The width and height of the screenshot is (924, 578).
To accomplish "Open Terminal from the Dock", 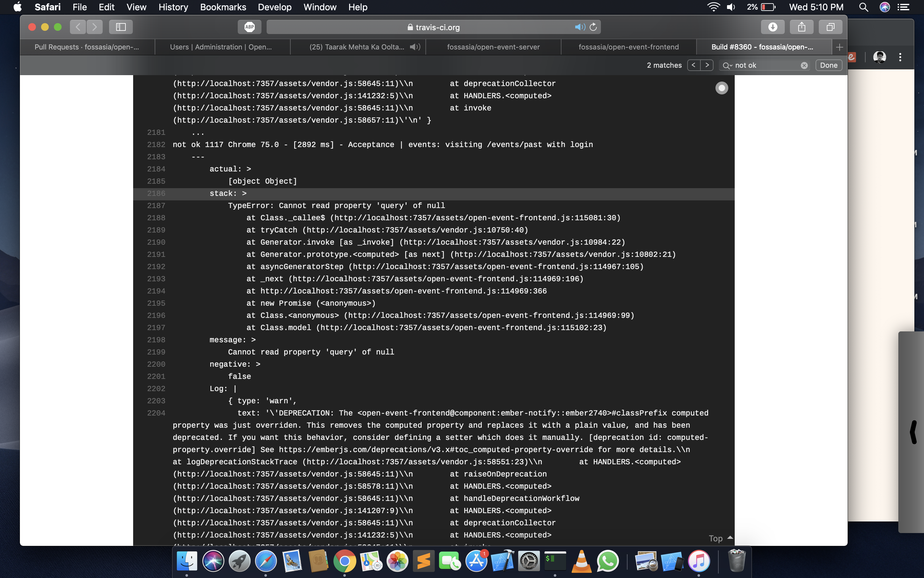I will (x=555, y=561).
